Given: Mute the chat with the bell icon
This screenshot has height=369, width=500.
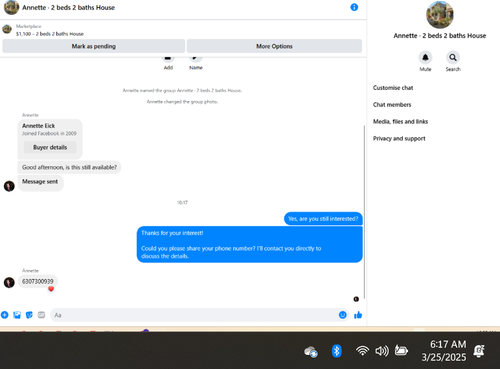Looking at the screenshot, I should 425,57.
